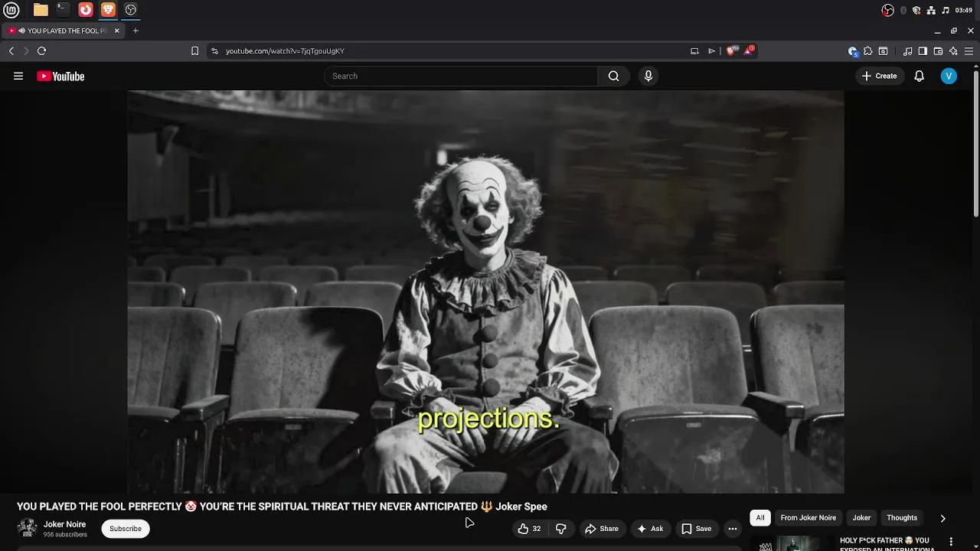Open Brave Rewards triangle icon

coord(748,51)
